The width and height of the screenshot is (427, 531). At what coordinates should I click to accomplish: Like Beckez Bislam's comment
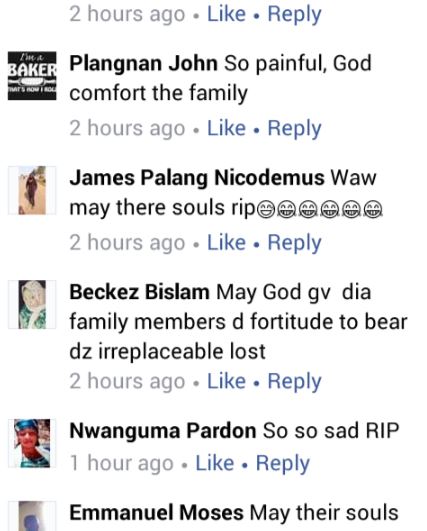coord(226,381)
